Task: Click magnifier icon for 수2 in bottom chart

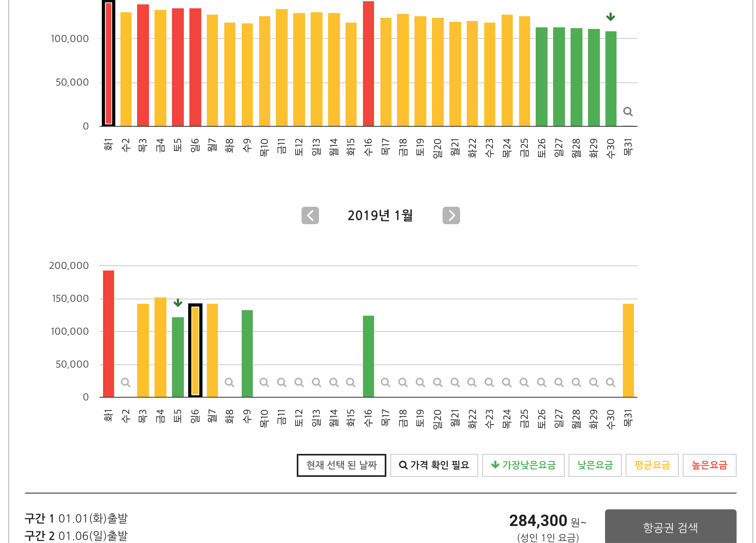Action: (126, 382)
